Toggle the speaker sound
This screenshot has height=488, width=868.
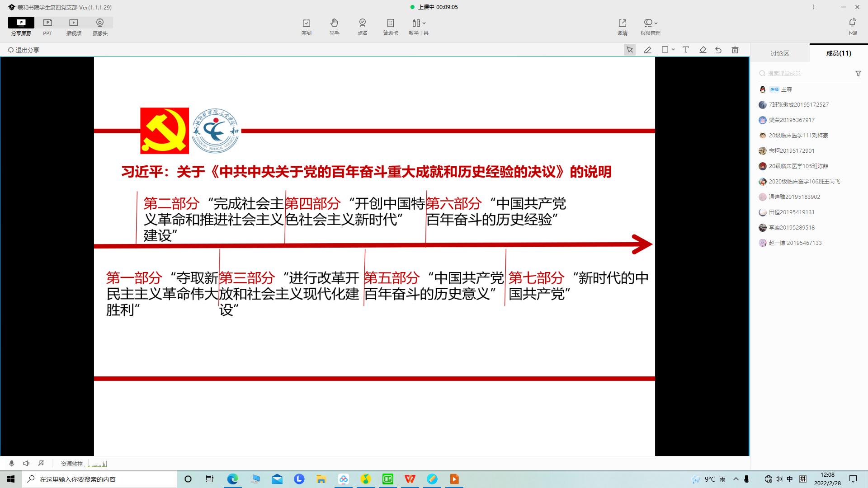(x=26, y=463)
